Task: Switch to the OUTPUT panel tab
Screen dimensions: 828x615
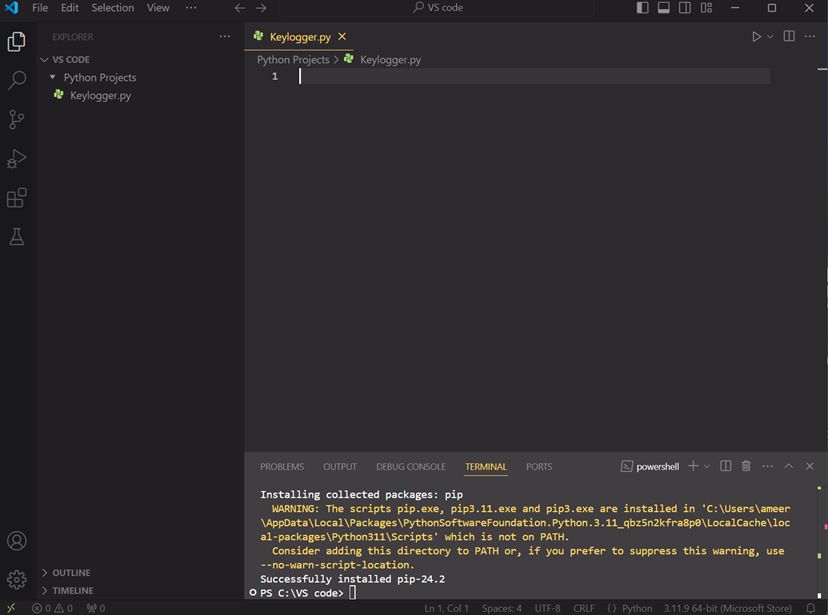Action: click(340, 467)
